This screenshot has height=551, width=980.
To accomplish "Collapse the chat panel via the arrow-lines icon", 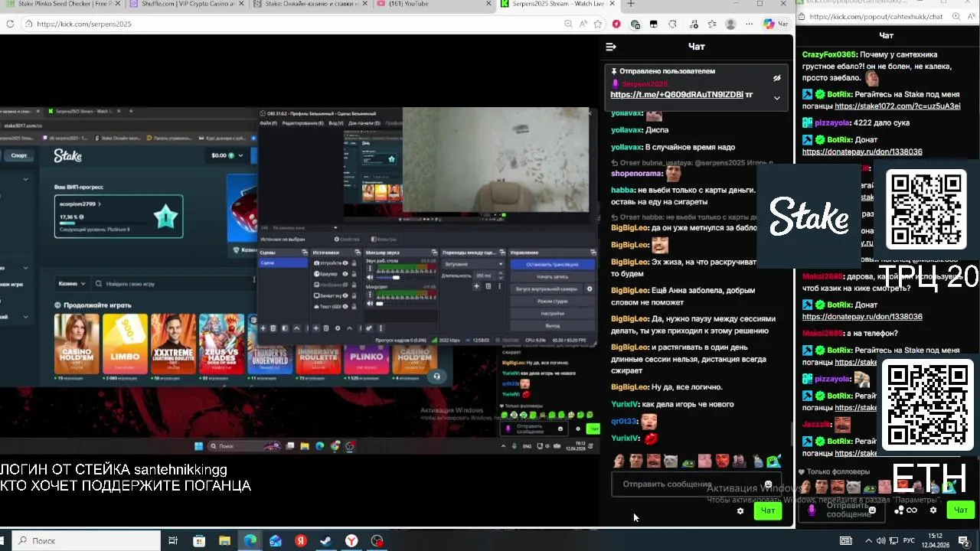I will click(611, 47).
